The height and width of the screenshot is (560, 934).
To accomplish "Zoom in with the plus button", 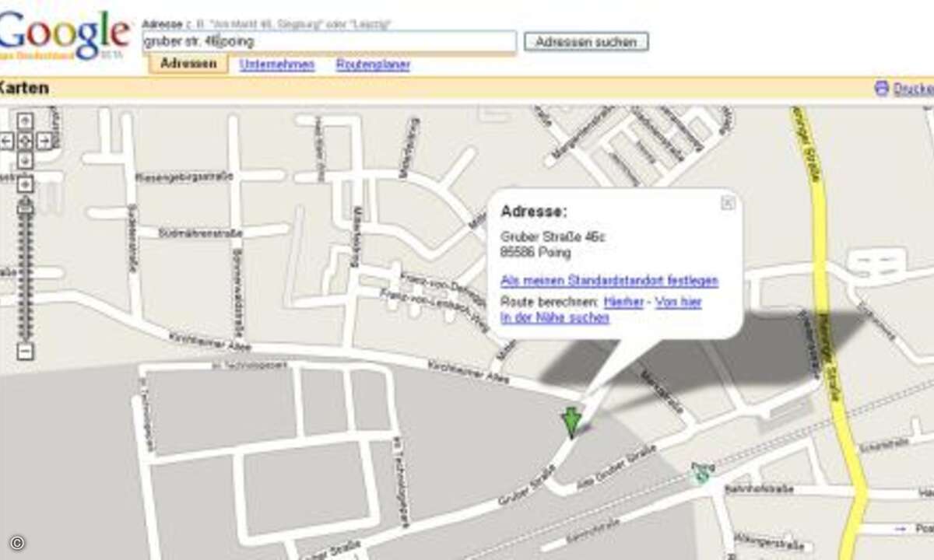I will (25, 184).
